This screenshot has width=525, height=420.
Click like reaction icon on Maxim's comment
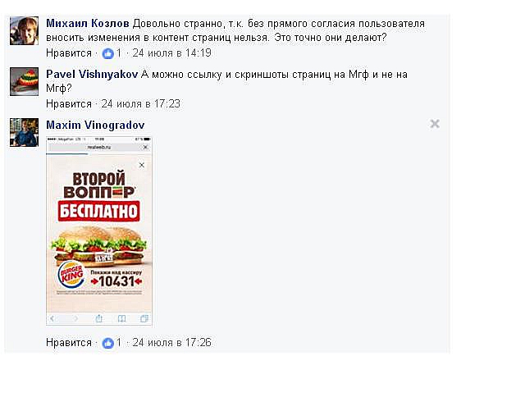(107, 343)
